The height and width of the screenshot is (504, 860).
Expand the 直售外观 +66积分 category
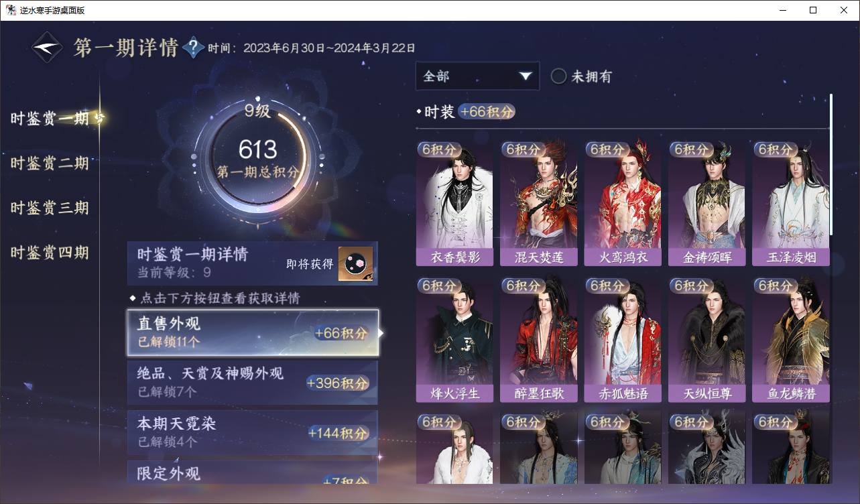coord(253,332)
